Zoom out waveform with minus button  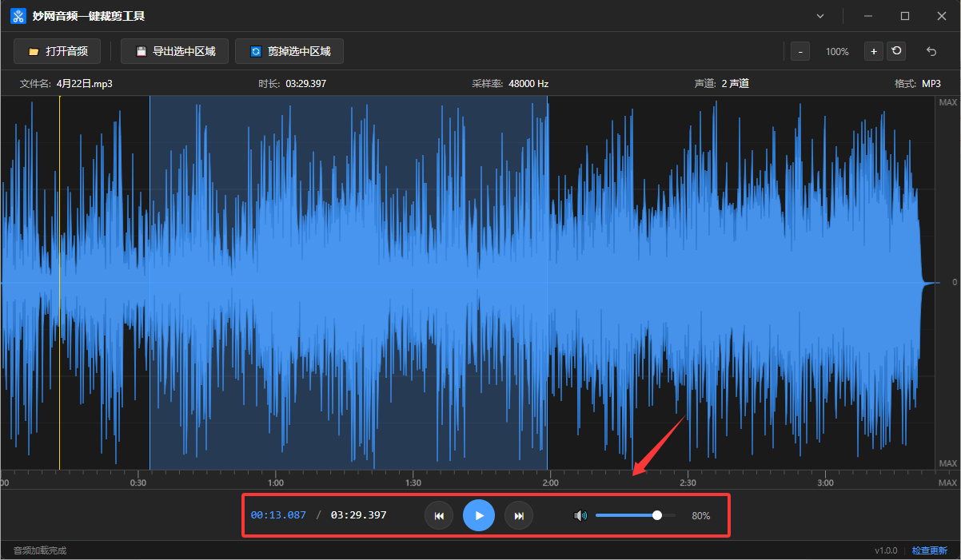pos(800,51)
